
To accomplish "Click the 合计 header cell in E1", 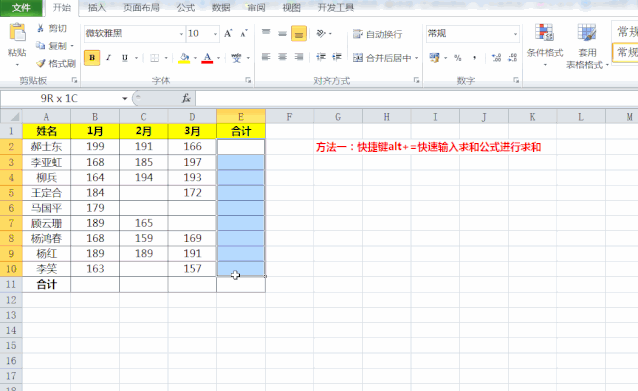I will pos(241,131).
